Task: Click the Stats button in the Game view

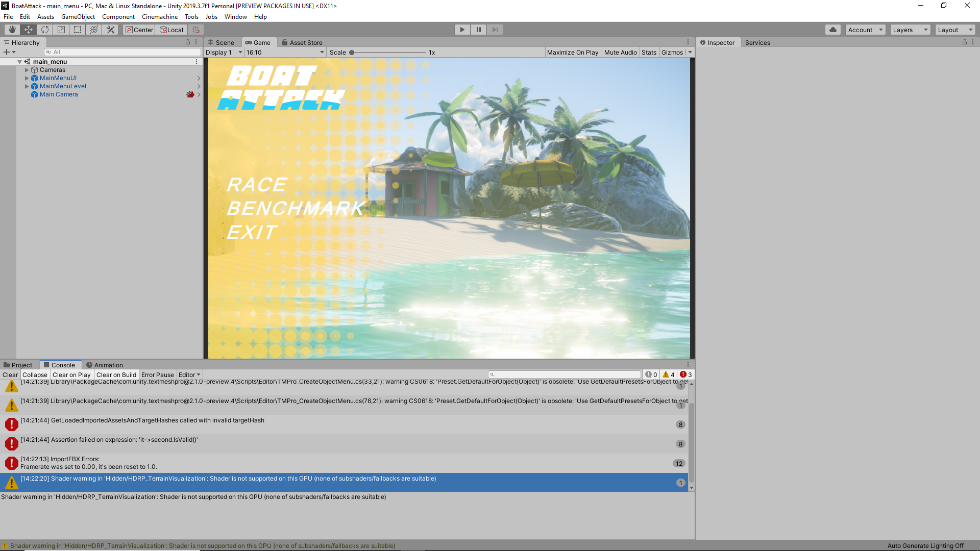Action: pyautogui.click(x=649, y=52)
